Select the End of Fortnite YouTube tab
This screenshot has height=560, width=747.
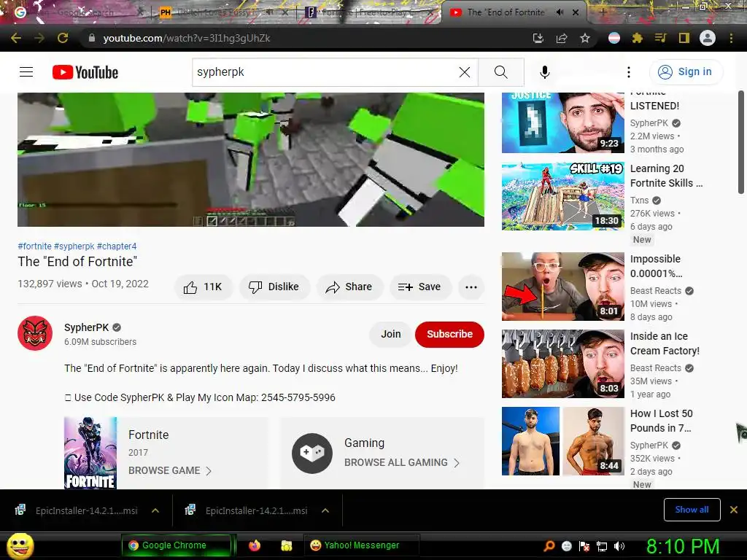coord(505,12)
